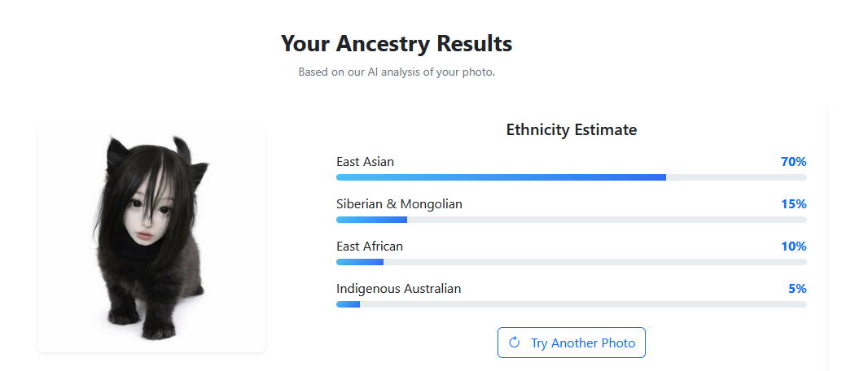Click the 15% percentage value
Screen dimensions: 868x371
793,204
